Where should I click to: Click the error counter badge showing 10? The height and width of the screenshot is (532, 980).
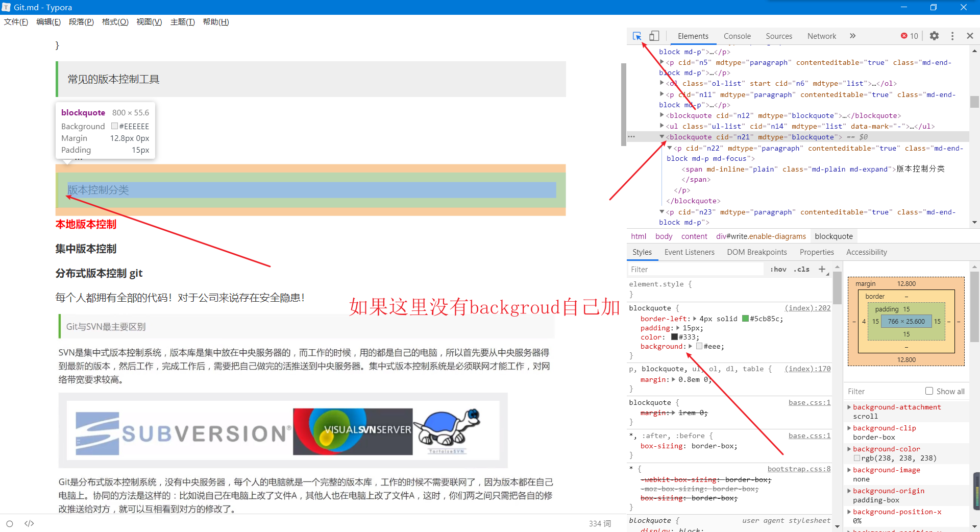[x=909, y=36]
